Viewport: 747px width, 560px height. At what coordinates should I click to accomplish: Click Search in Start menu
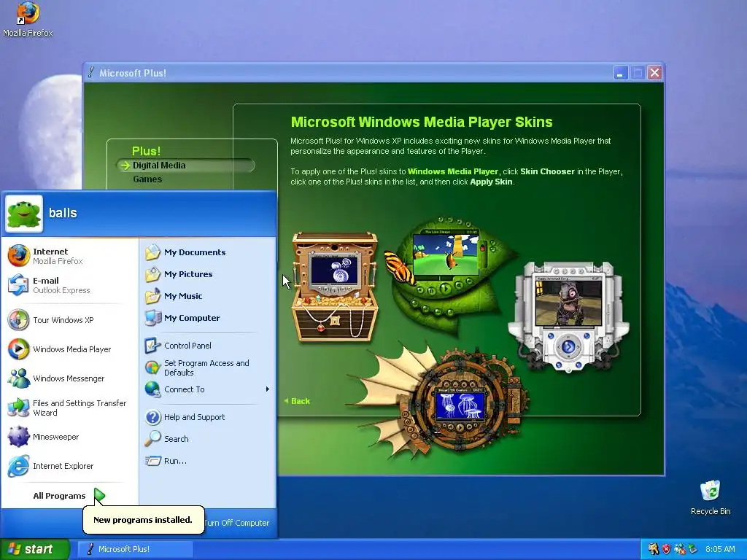coord(207,439)
